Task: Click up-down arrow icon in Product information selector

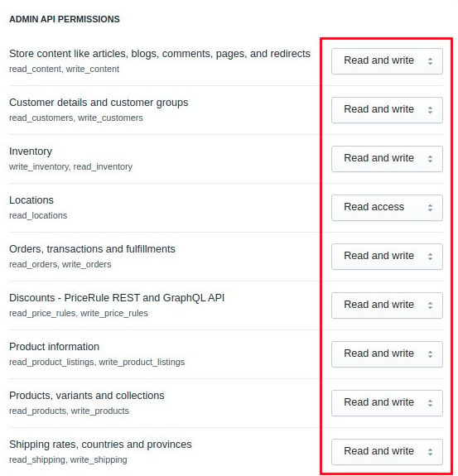Action: 430,354
